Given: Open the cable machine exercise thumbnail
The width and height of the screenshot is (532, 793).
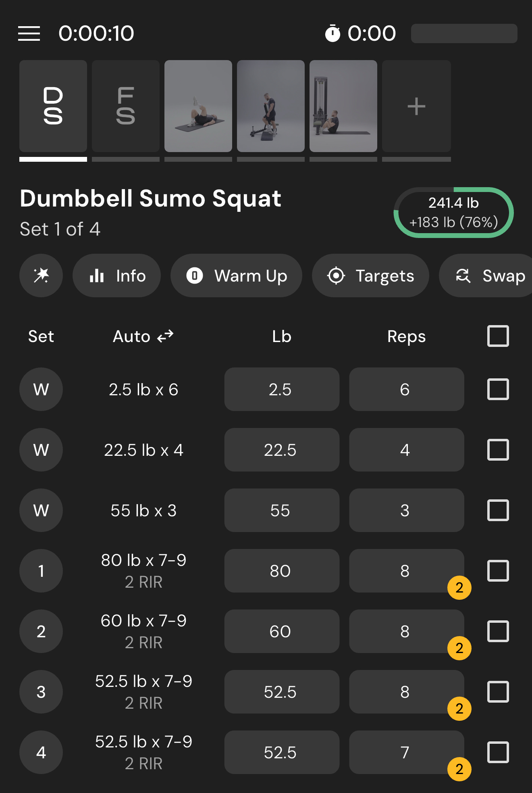Looking at the screenshot, I should coord(343,106).
